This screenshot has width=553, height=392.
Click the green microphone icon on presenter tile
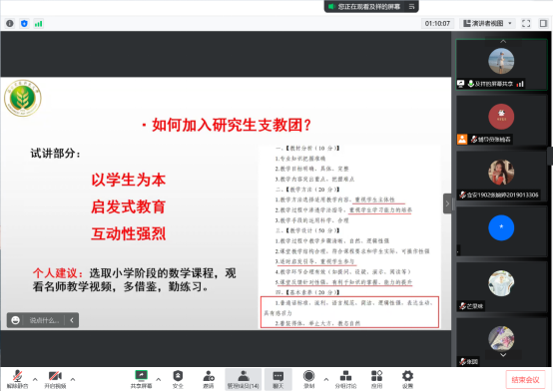coord(470,84)
